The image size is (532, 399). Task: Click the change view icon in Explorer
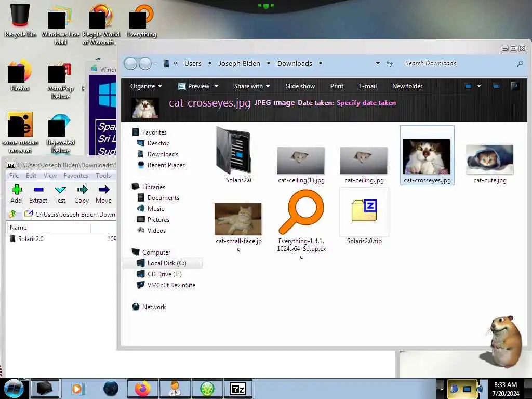click(x=468, y=86)
